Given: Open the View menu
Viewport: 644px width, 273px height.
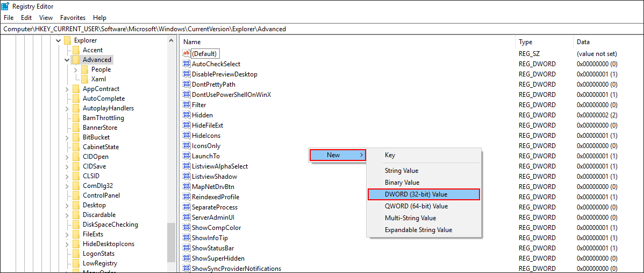Looking at the screenshot, I should pos(46,18).
